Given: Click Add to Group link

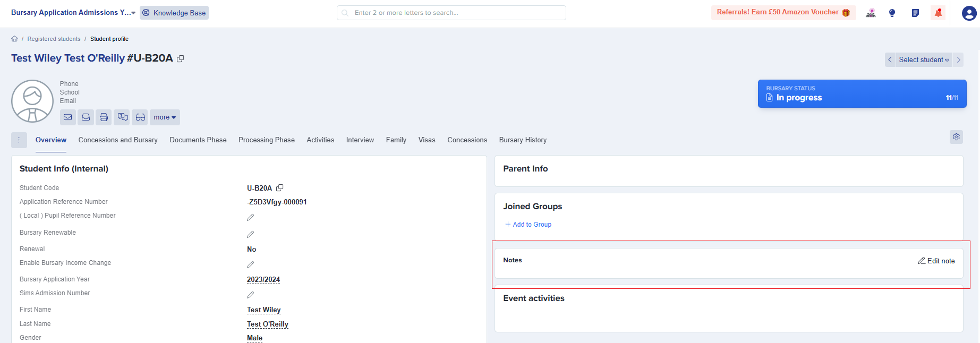Looking at the screenshot, I should click(528, 225).
